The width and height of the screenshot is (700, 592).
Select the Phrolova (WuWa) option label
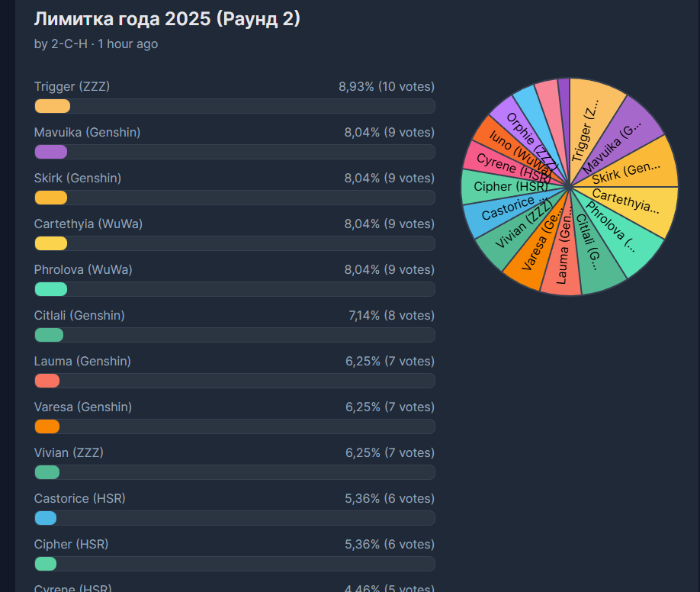[83, 269]
